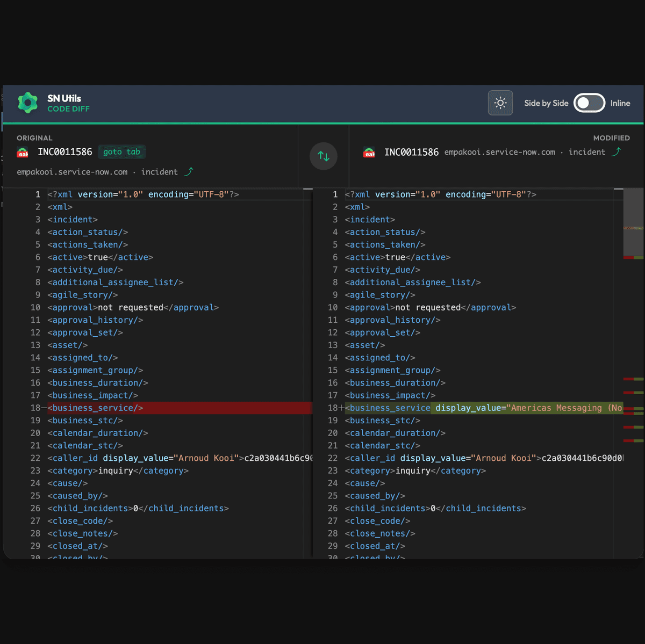Swap panels using the up-down arrows icon

[x=323, y=156]
